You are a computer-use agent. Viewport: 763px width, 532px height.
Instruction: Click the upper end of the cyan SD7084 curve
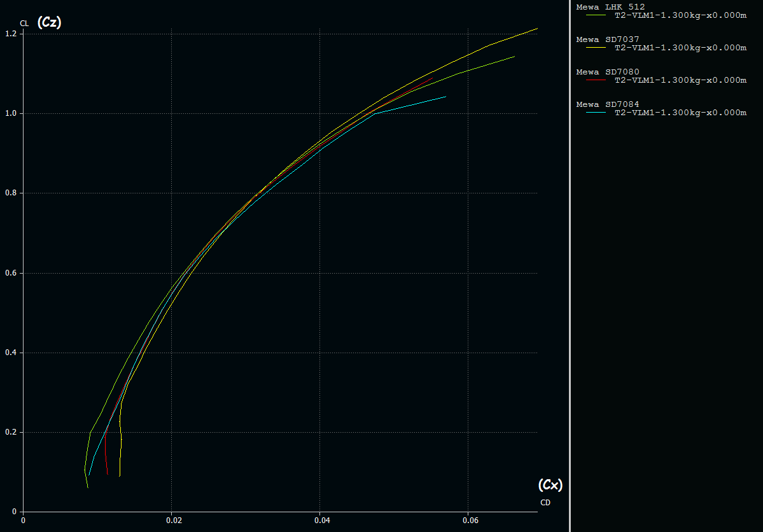445,97
